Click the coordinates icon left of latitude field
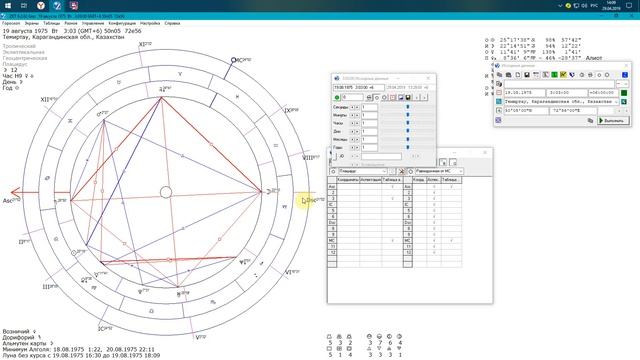 tap(499, 110)
